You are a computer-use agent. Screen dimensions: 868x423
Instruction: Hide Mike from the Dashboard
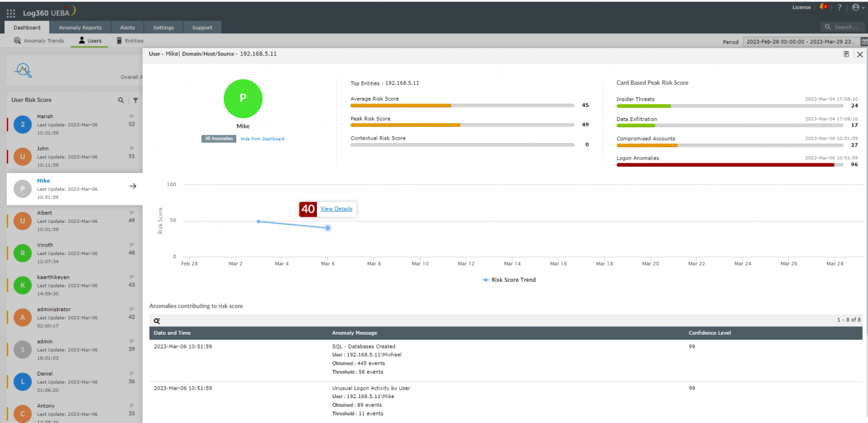262,138
